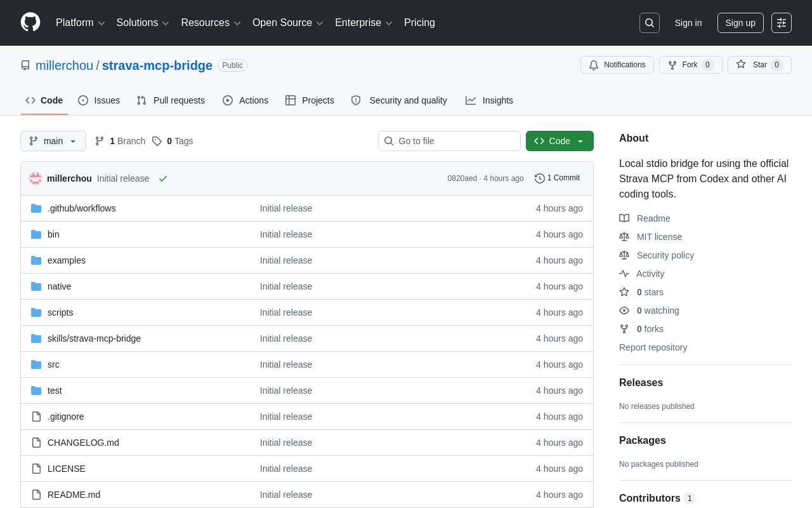Open the GitHub homepage logo
Image resolution: width=812 pixels, height=508 pixels.
(30, 22)
